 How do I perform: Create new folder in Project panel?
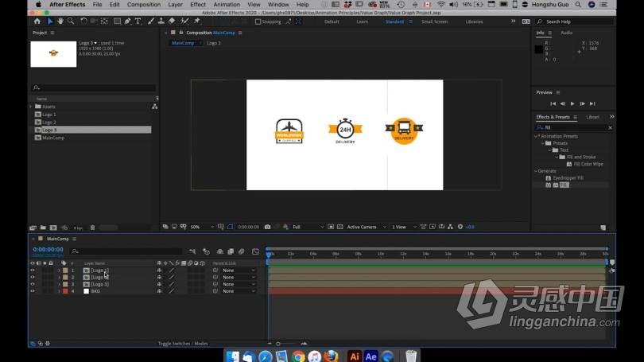(x=43, y=228)
